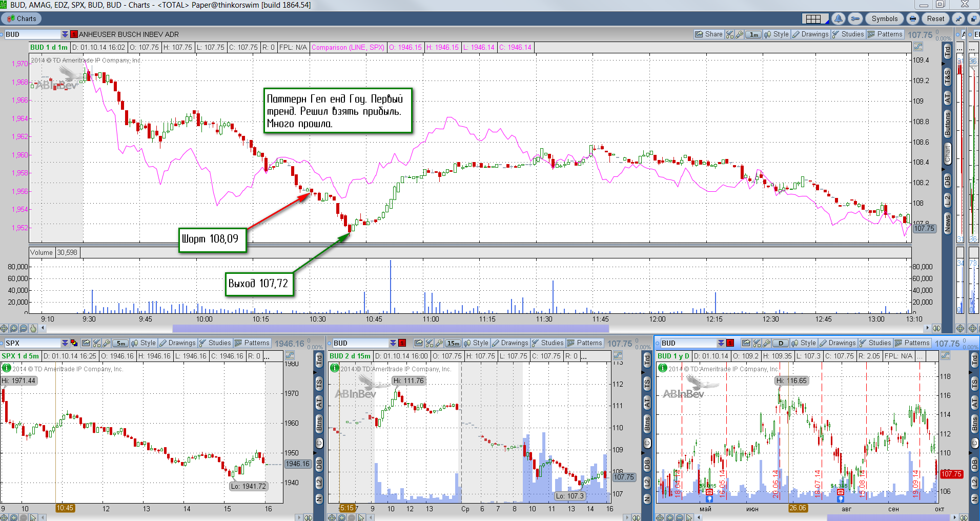Open Studies menu on main chart
980x521 pixels.
(x=848, y=34)
